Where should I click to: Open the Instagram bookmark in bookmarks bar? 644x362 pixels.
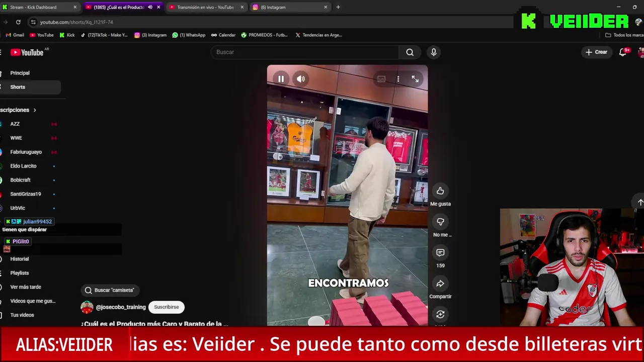coord(150,35)
